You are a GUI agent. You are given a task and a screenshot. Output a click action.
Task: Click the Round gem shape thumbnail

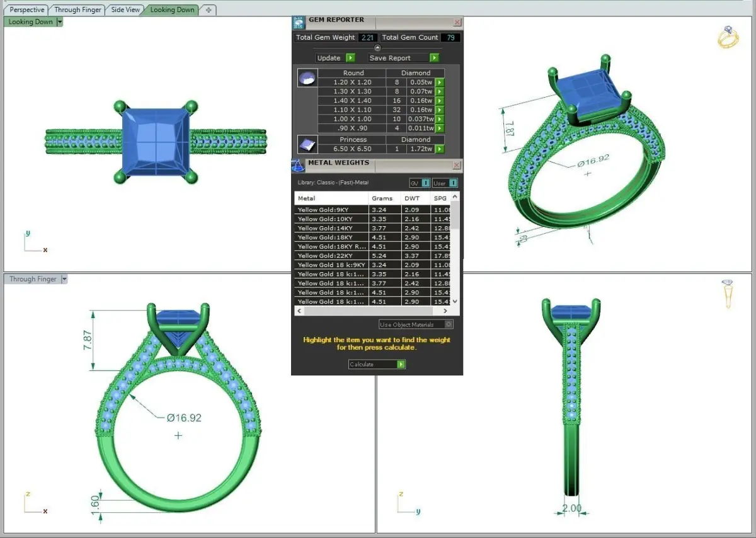[x=307, y=78]
